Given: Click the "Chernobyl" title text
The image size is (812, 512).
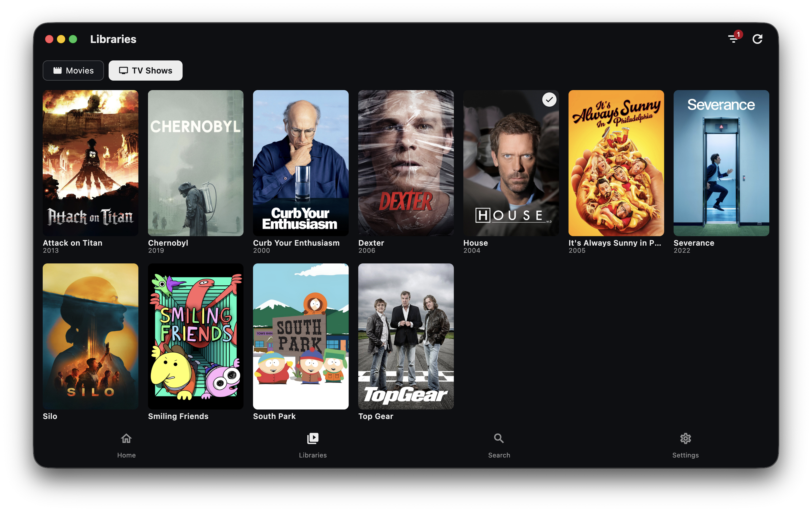Looking at the screenshot, I should (168, 243).
